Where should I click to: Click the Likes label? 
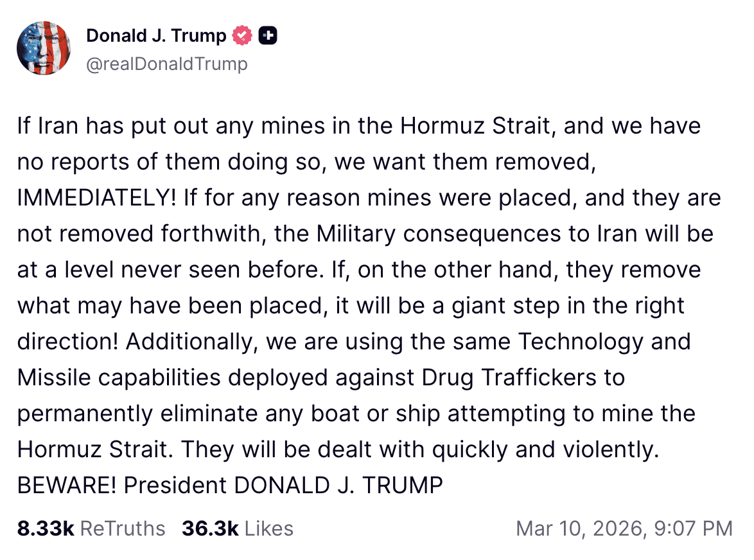click(269, 529)
